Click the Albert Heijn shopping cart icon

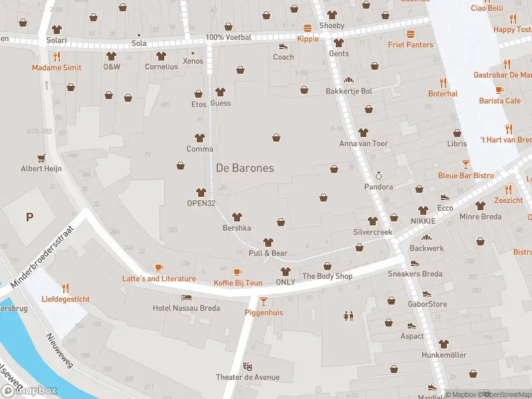41,158
